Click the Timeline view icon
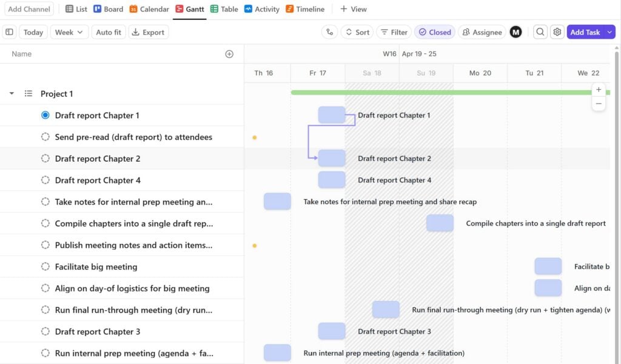The height and width of the screenshot is (364, 621). 289,8
